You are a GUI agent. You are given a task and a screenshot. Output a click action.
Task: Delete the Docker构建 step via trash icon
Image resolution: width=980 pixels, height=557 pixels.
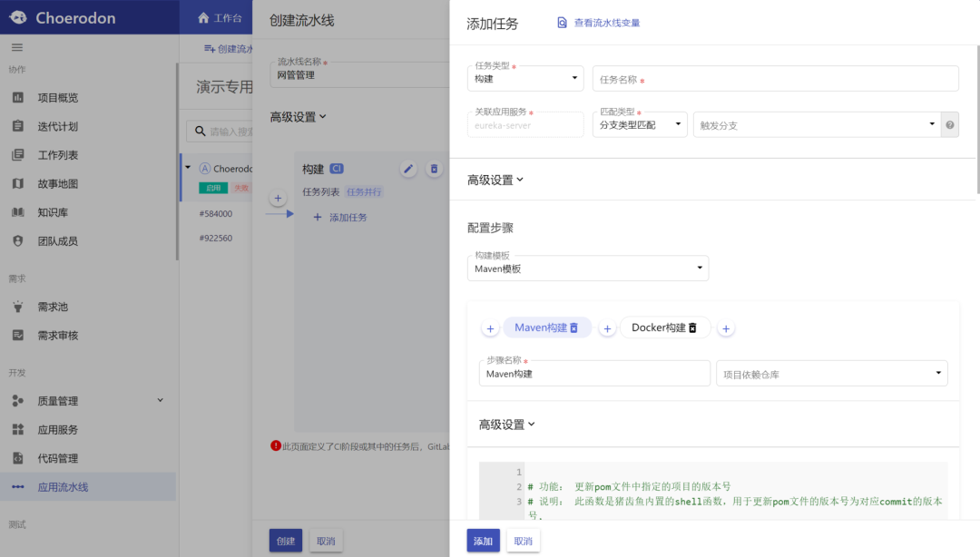[x=692, y=327]
